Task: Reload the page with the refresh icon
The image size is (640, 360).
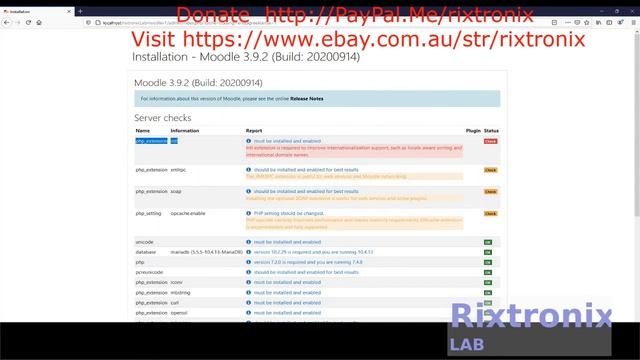Action: (28, 22)
